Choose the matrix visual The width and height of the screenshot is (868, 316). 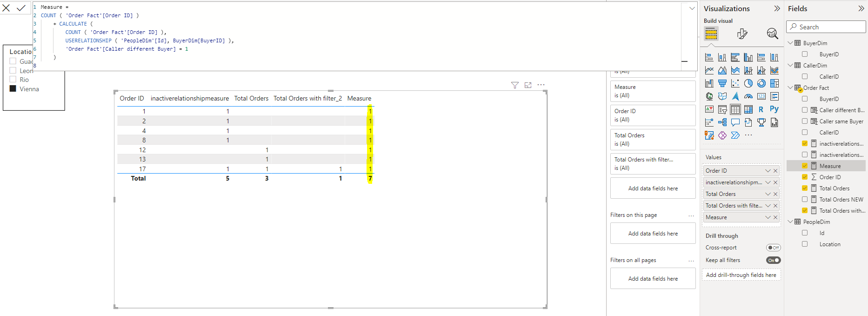(748, 109)
